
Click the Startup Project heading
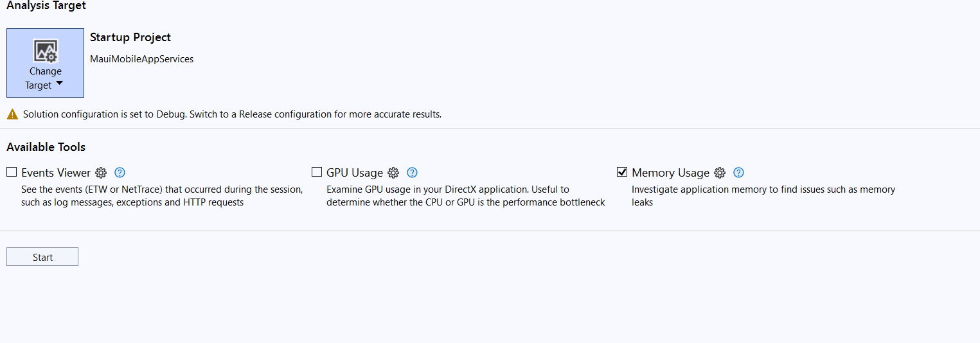[x=130, y=37]
